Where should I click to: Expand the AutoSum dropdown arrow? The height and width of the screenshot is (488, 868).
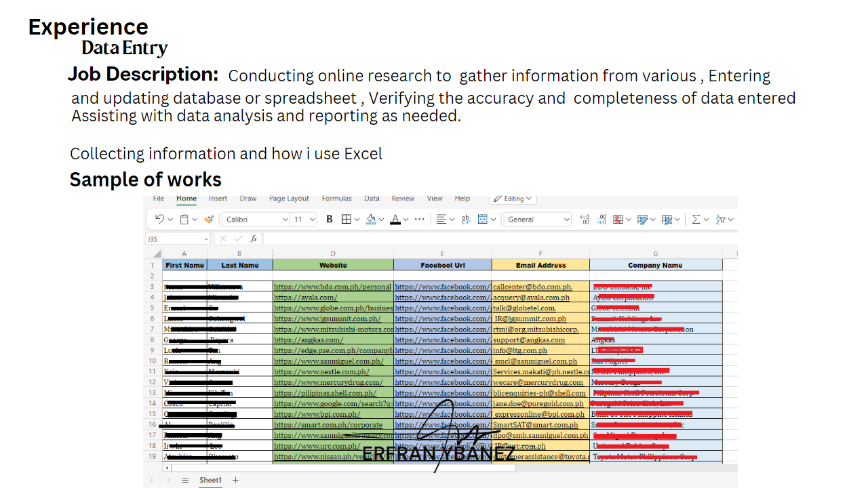click(x=706, y=220)
